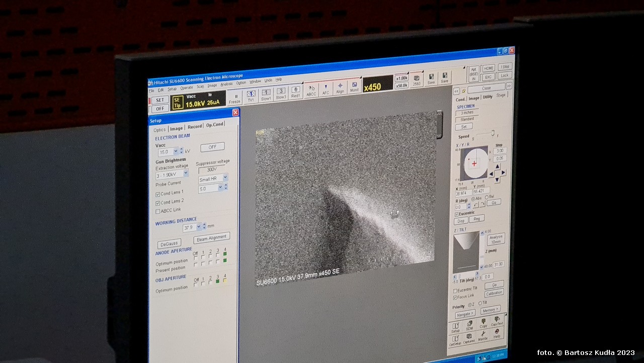The width and height of the screenshot is (644, 363).
Task: Open the Navigate > menu button
Action: tap(465, 314)
